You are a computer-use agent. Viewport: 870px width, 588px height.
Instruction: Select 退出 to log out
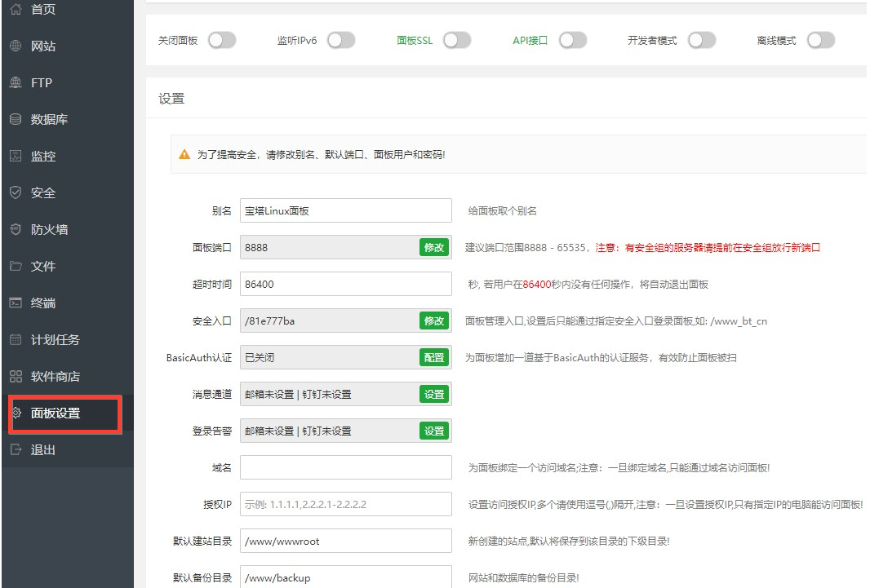coord(42,450)
